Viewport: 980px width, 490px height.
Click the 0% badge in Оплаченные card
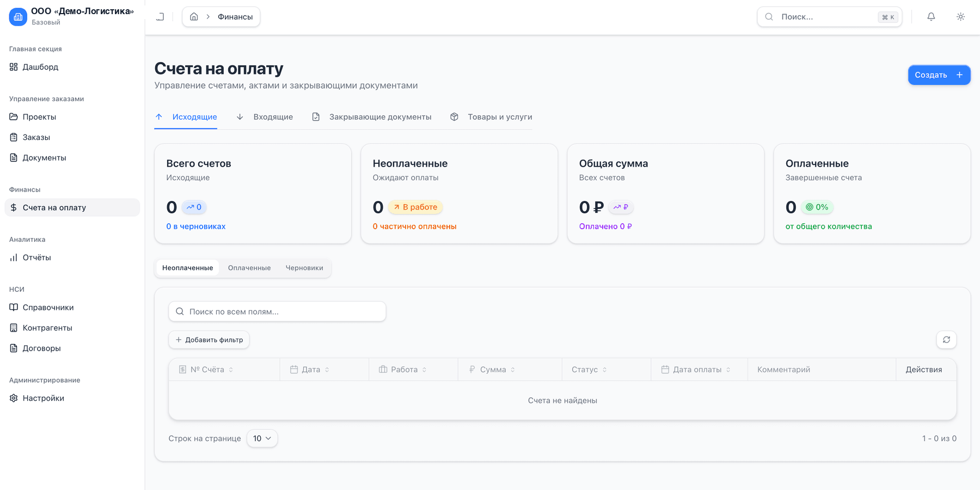tap(817, 207)
